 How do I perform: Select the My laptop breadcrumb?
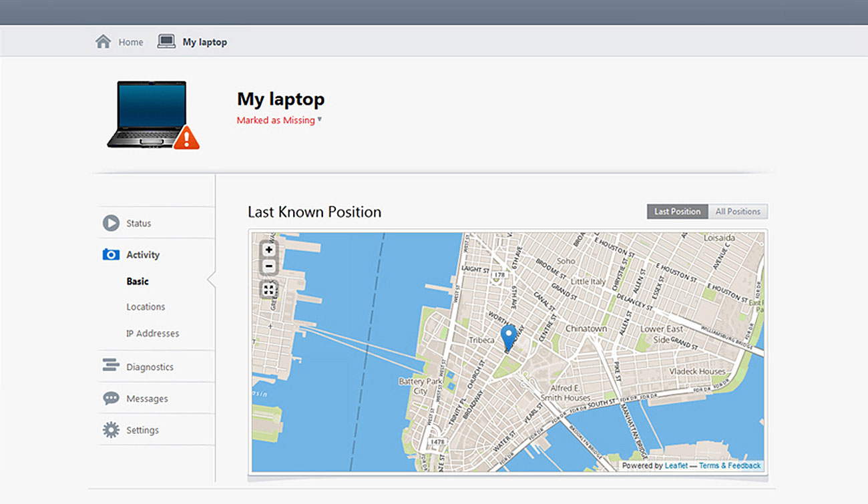pyautogui.click(x=205, y=42)
